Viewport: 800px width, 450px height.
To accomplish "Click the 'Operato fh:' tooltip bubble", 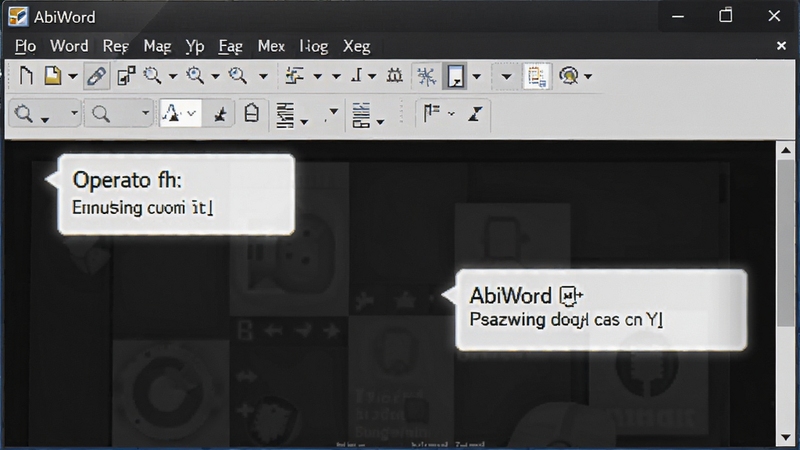I will click(176, 194).
